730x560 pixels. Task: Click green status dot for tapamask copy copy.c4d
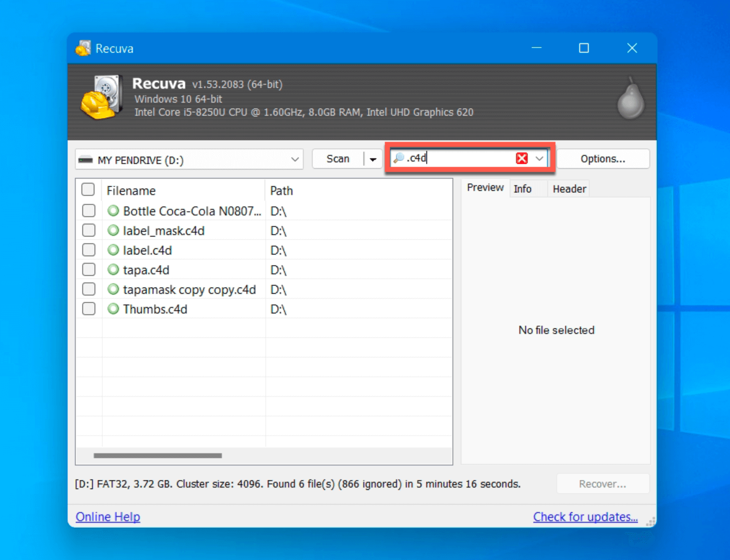113,289
